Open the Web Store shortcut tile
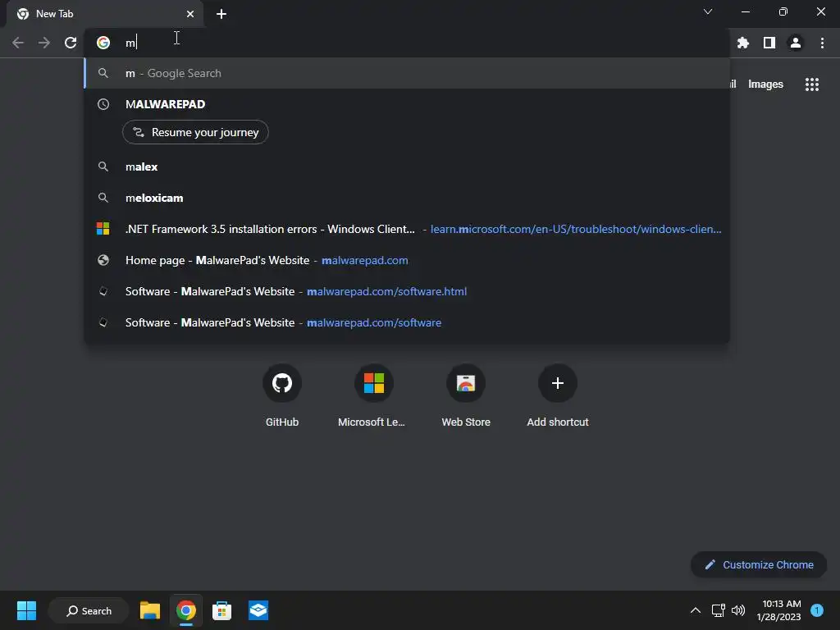 click(x=466, y=395)
